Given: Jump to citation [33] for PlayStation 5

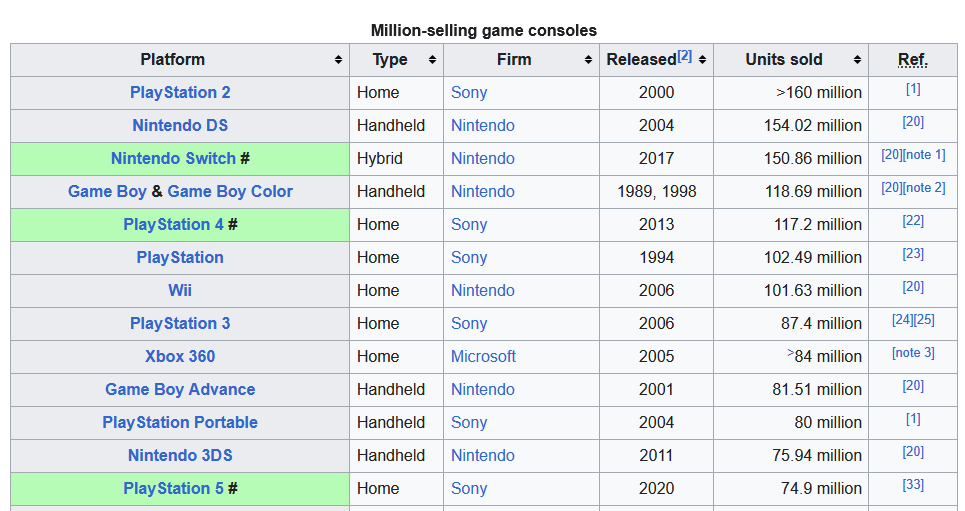Looking at the screenshot, I should [x=913, y=485].
